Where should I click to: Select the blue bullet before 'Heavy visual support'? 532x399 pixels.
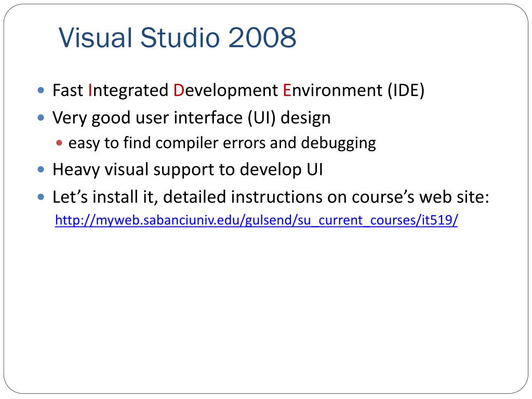tap(41, 169)
